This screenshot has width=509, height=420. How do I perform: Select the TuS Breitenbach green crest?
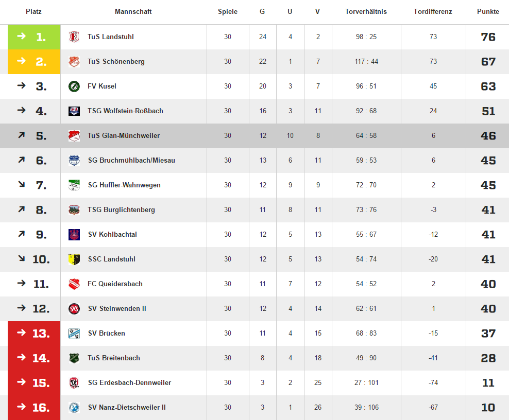point(74,358)
